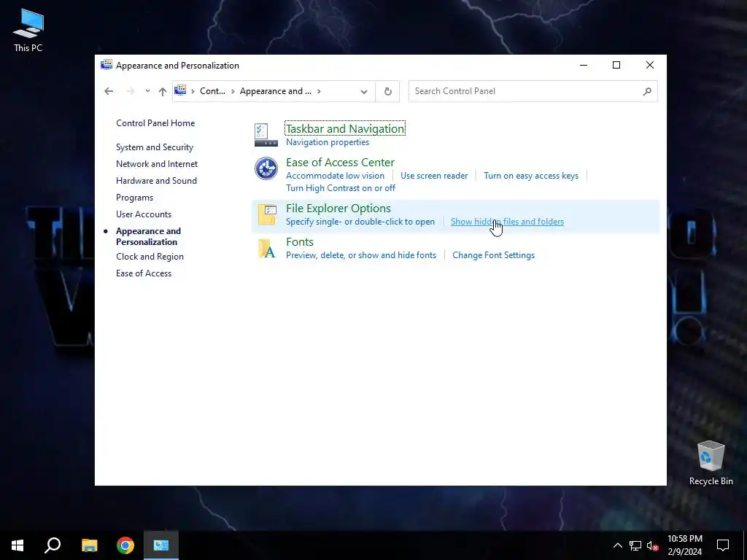Image resolution: width=747 pixels, height=560 pixels.
Task: Open the recent locations dropdown arrow
Action: tap(147, 91)
